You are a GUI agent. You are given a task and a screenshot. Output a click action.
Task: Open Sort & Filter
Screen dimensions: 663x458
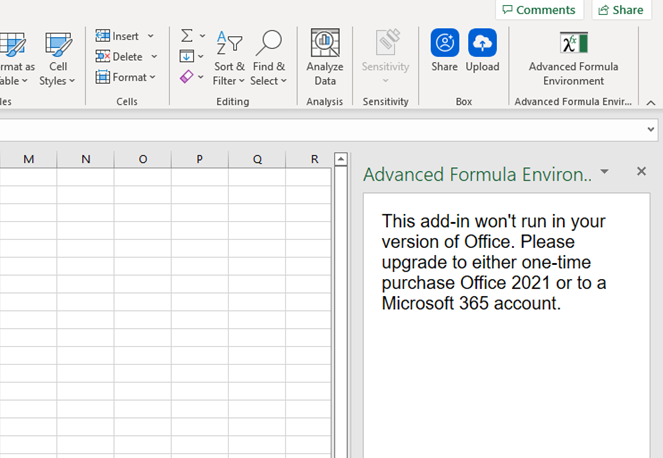229,58
